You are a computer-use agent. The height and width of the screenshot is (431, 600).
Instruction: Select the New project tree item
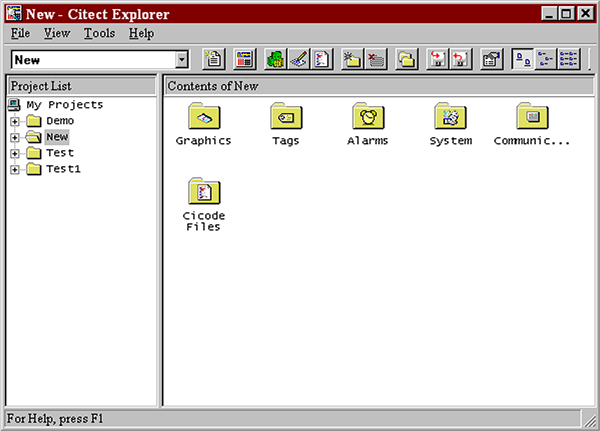tap(57, 137)
